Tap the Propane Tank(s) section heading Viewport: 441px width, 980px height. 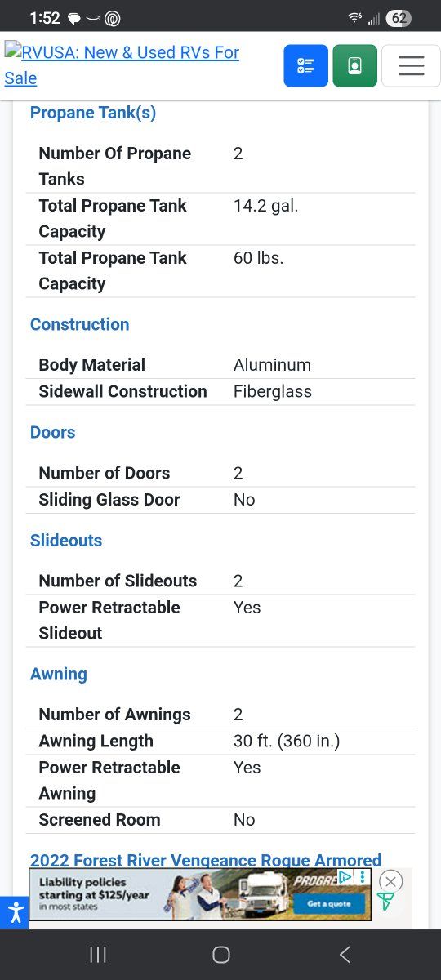[x=93, y=113]
